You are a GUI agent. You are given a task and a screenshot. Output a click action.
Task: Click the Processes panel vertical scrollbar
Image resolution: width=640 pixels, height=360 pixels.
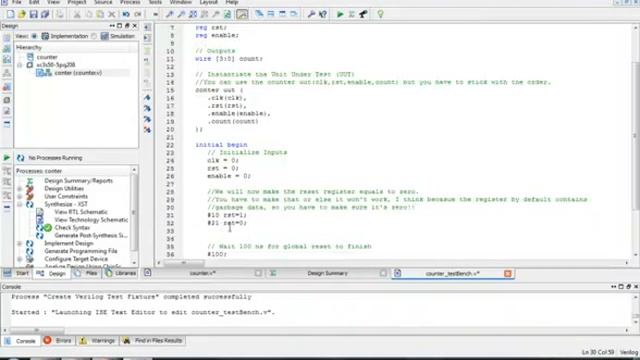pyautogui.click(x=134, y=216)
